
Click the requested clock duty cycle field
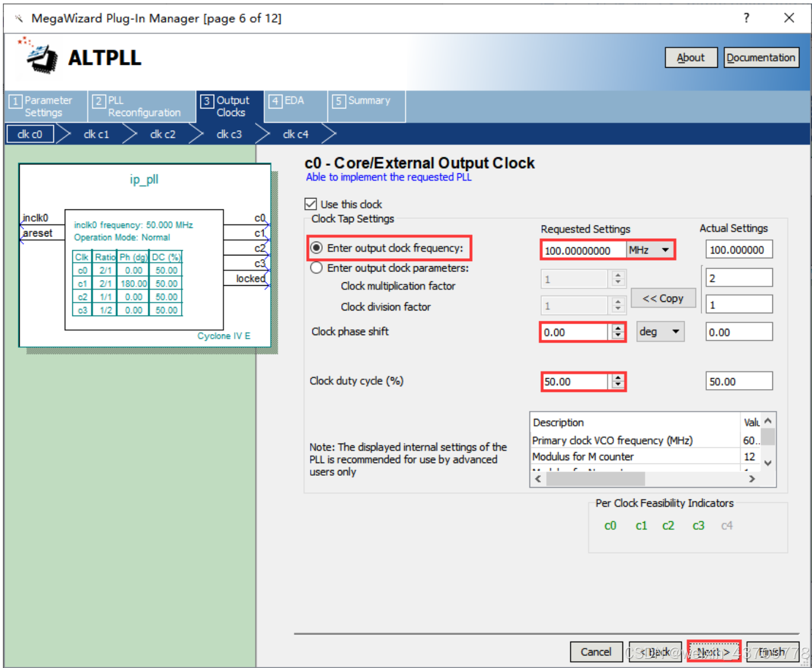[x=575, y=382]
